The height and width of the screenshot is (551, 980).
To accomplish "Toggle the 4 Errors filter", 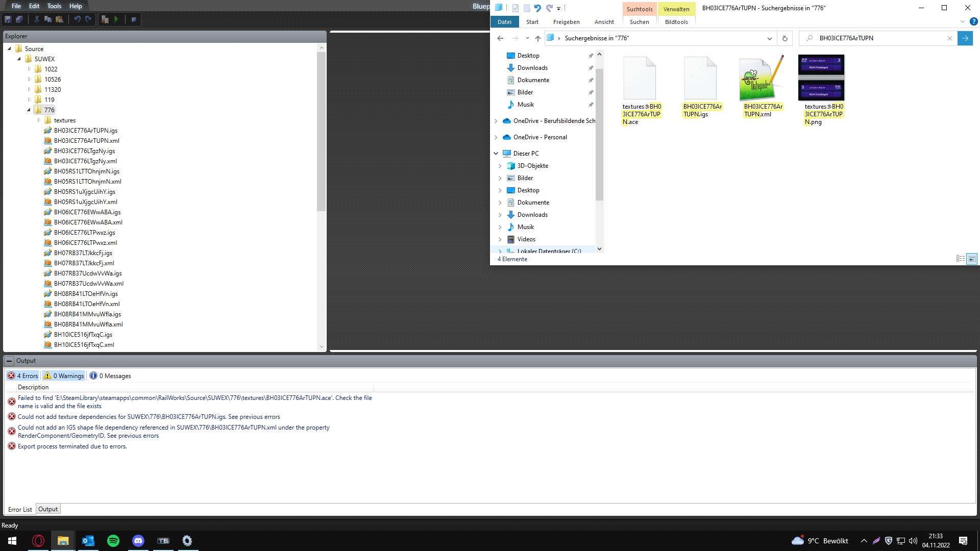I will (23, 376).
